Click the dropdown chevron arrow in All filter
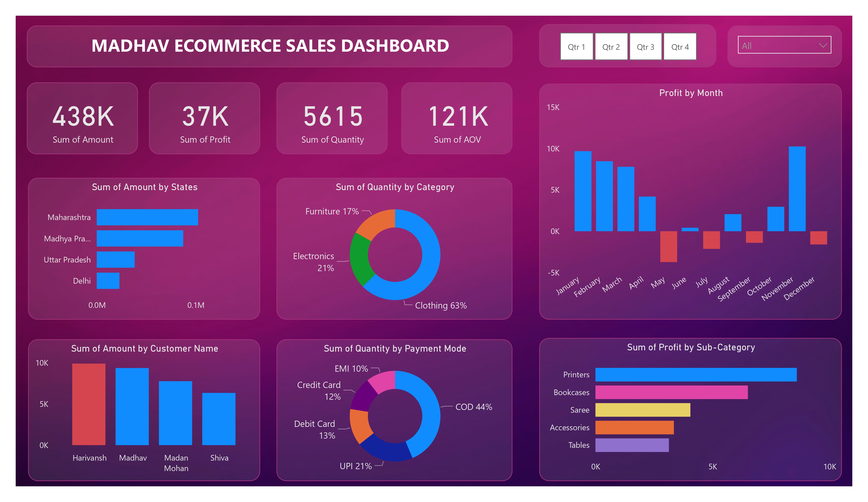868x502 pixels. (x=823, y=45)
